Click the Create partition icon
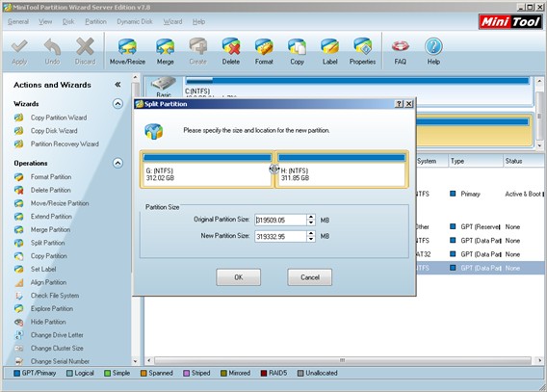This screenshot has width=547, height=392. tap(197, 52)
